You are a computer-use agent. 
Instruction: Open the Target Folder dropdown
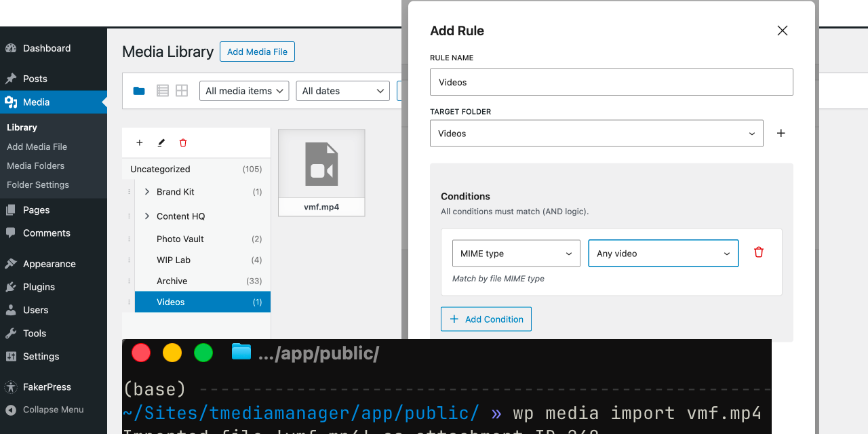pyautogui.click(x=596, y=134)
